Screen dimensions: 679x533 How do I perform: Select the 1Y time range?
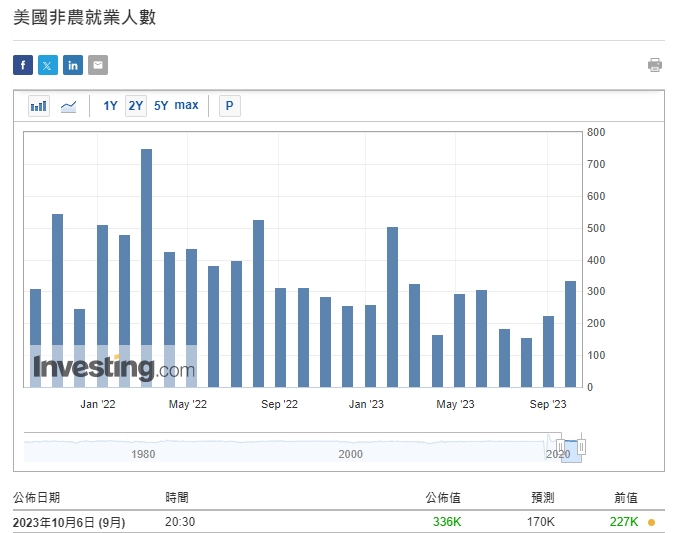click(110, 106)
